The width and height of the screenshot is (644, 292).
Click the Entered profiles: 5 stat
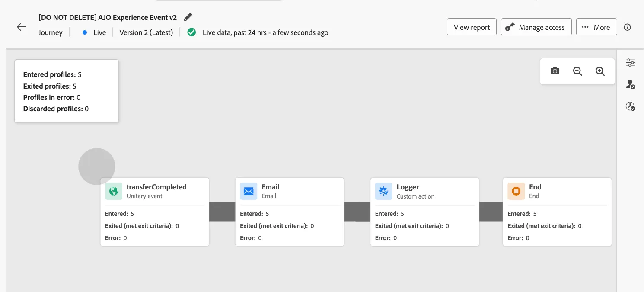pos(52,74)
